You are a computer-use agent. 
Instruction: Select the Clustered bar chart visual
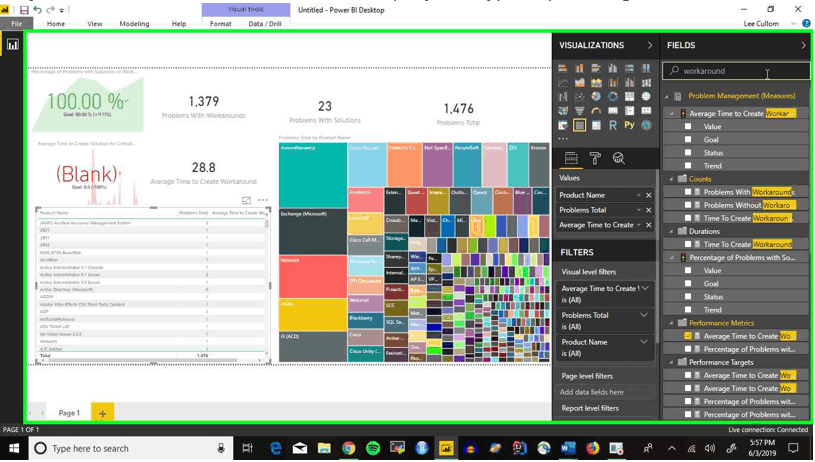coord(596,68)
